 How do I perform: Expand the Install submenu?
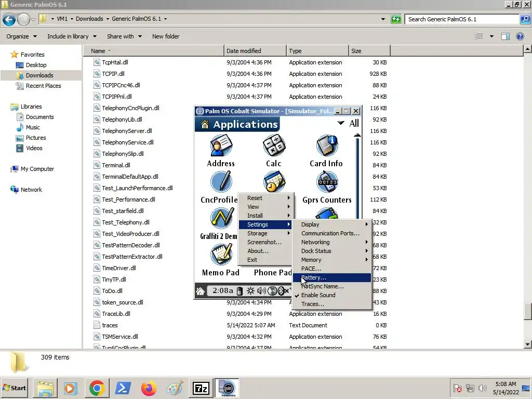pyautogui.click(x=266, y=216)
